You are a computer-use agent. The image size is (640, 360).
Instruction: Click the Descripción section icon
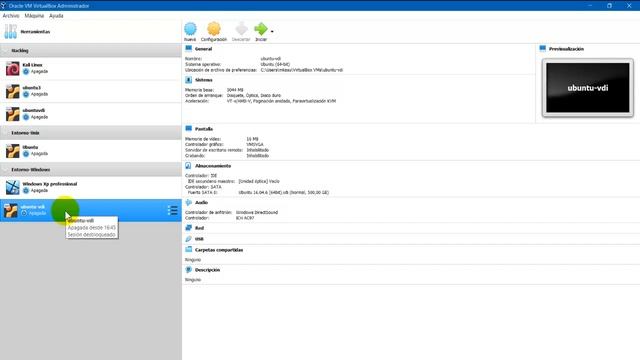(x=189, y=270)
